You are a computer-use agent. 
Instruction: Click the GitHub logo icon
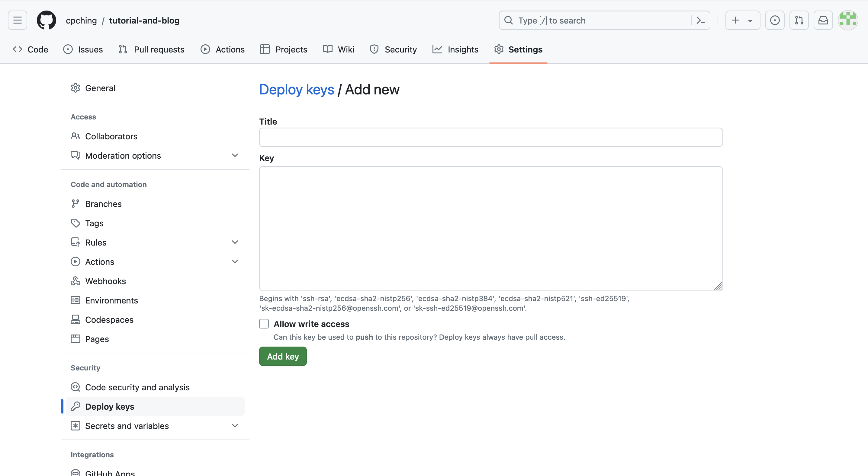point(47,20)
